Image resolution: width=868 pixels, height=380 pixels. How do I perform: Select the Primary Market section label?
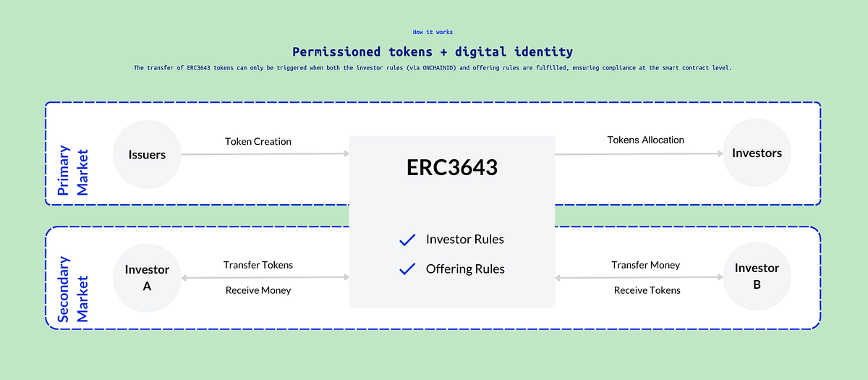[x=73, y=171]
